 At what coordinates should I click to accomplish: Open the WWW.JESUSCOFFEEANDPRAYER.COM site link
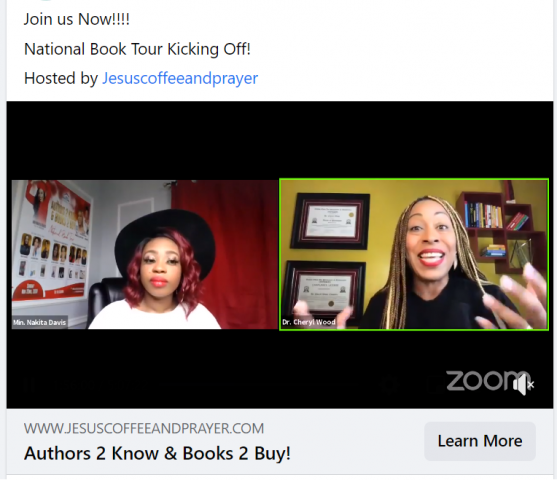coord(144,428)
